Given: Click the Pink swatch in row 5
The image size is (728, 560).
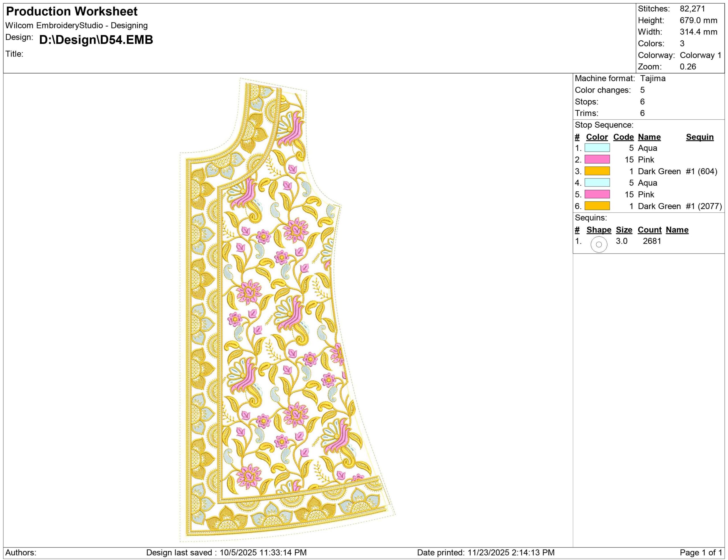Looking at the screenshot, I should coord(597,194).
